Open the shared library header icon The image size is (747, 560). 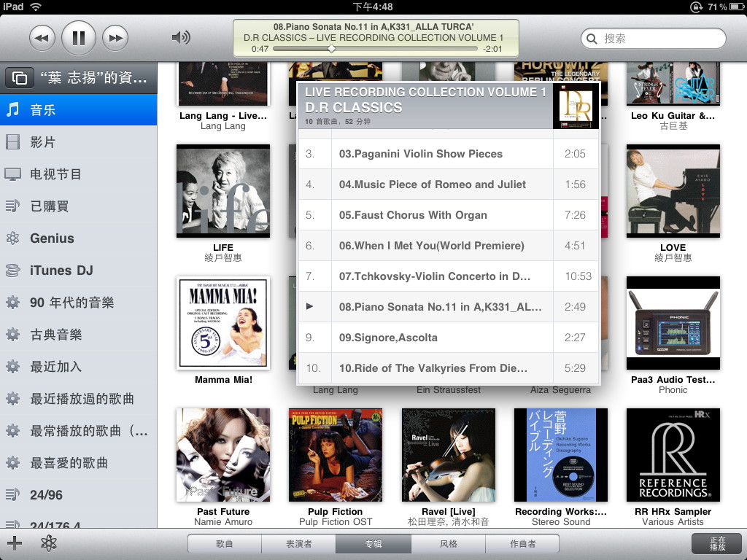pyautogui.click(x=20, y=77)
